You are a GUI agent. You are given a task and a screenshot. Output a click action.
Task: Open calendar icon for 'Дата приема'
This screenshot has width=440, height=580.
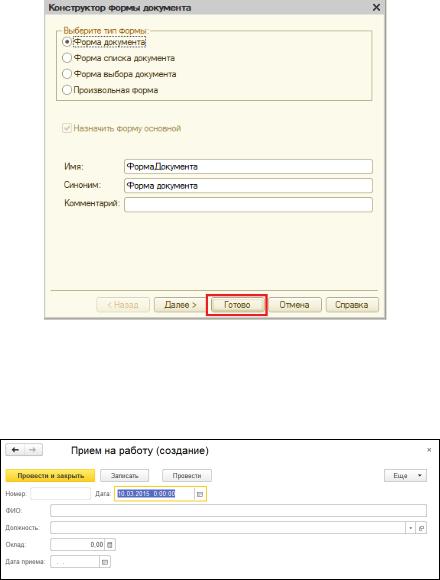click(105, 562)
